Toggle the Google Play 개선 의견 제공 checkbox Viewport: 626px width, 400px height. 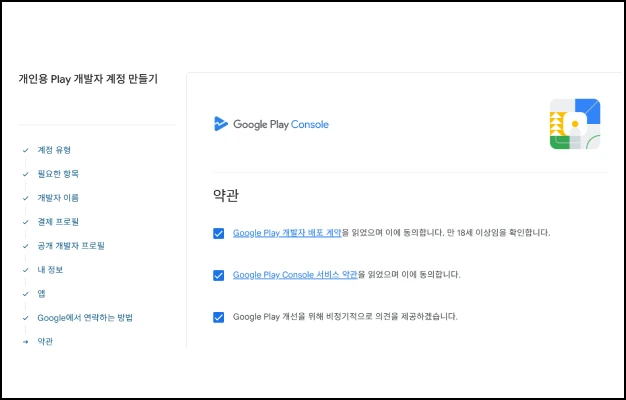coord(218,317)
